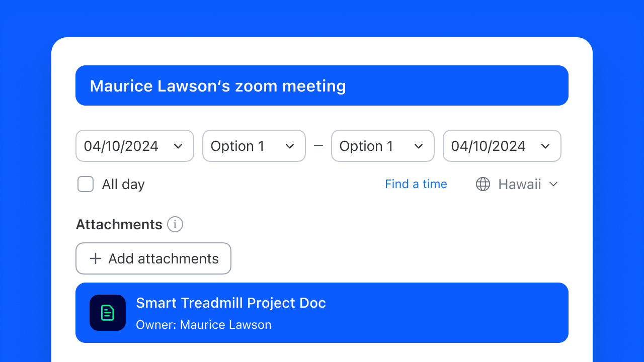Click the chevron arrow in the end date field
Viewport: 644px width, 362px height.
pos(545,146)
